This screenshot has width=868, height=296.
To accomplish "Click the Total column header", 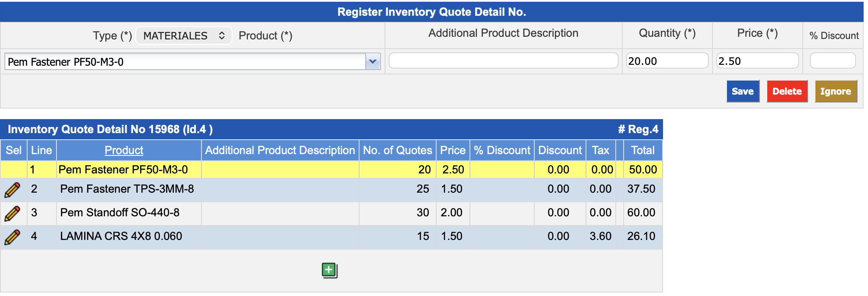I will click(x=642, y=150).
